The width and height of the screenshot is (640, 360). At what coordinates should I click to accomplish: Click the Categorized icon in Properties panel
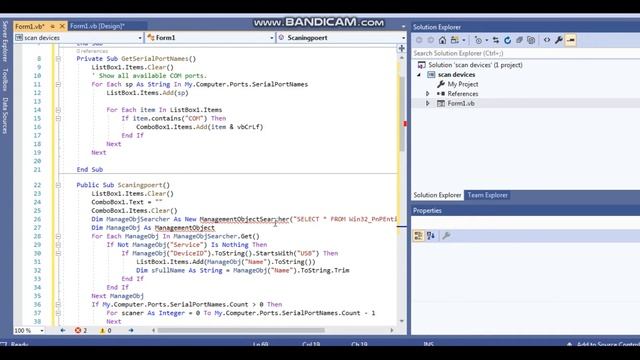[418, 236]
